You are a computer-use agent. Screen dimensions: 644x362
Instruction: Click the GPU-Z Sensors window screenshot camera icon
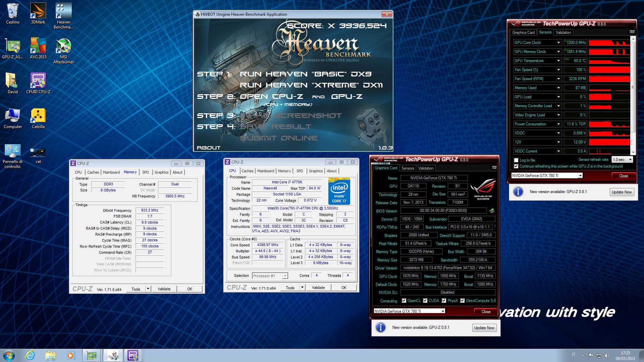[x=632, y=32]
